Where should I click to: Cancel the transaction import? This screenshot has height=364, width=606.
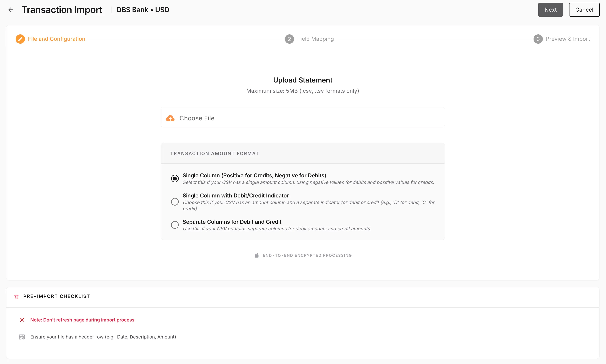tap(584, 10)
